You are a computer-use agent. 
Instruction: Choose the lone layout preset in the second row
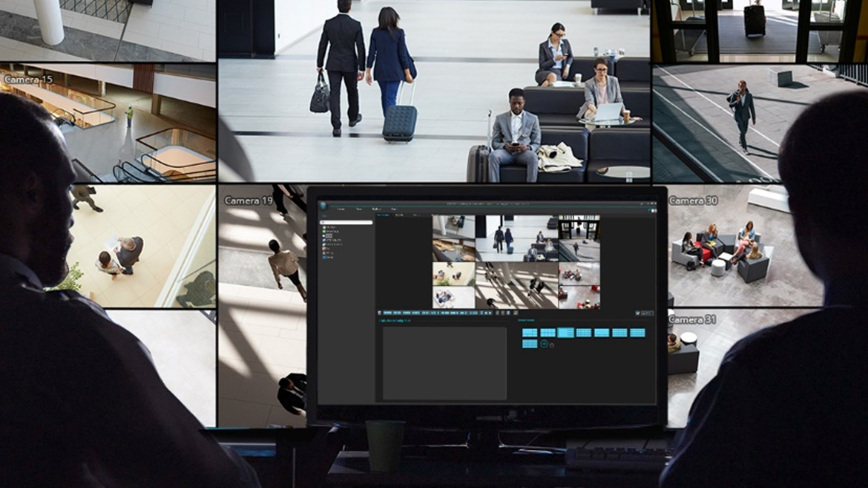pyautogui.click(x=530, y=344)
